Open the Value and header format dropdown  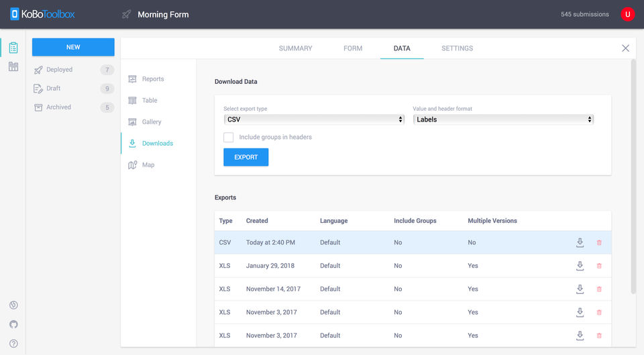coord(503,119)
